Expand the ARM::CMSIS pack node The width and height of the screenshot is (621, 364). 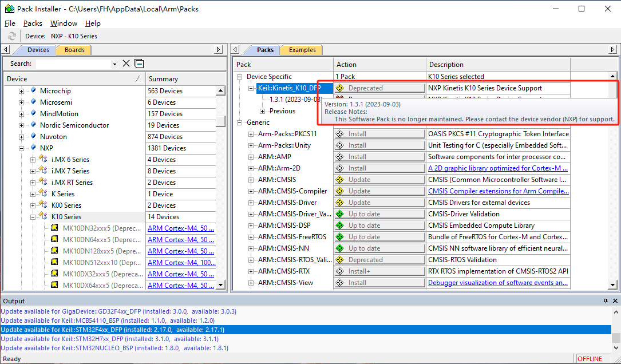click(x=251, y=180)
